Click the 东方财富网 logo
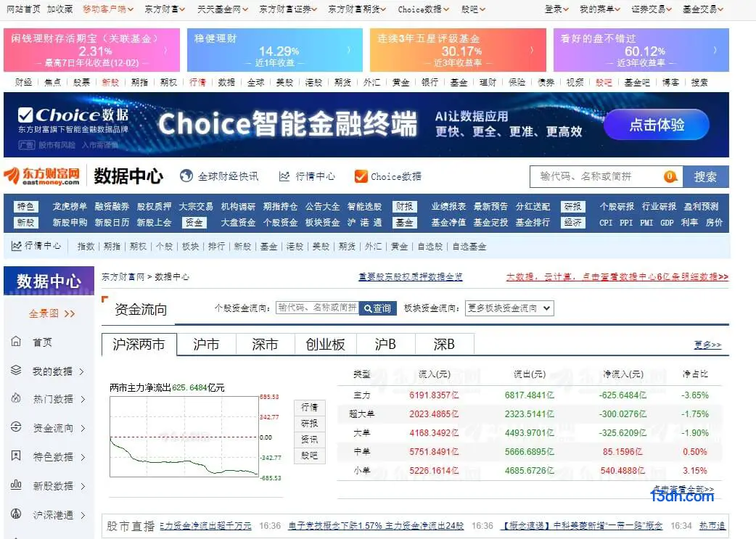Image resolution: width=756 pixels, height=539 pixels. [x=41, y=176]
